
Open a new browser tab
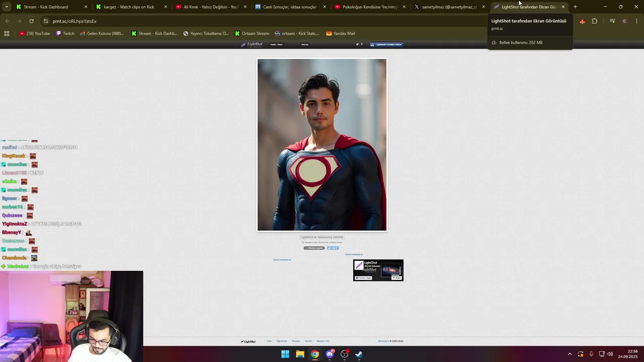pyautogui.click(x=575, y=7)
